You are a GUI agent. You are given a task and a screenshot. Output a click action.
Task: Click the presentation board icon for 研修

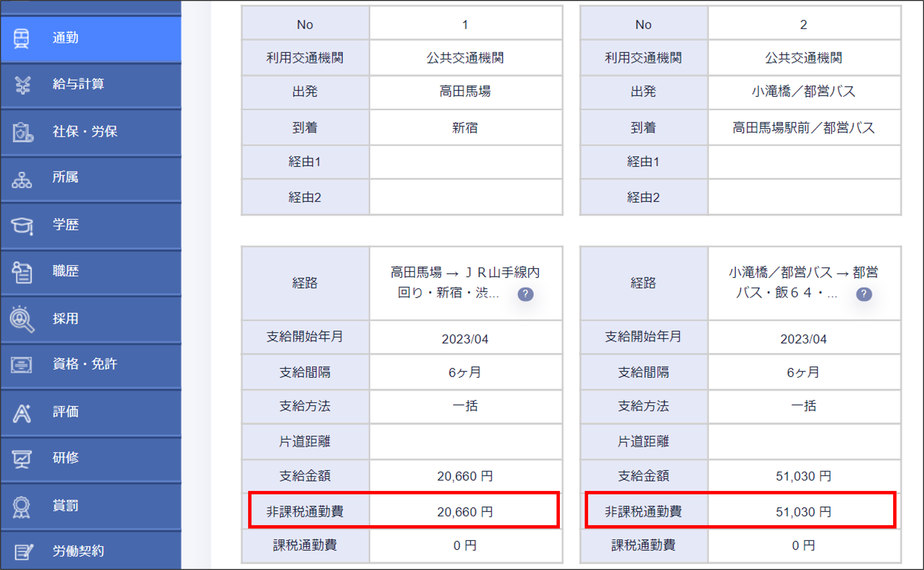[22, 458]
